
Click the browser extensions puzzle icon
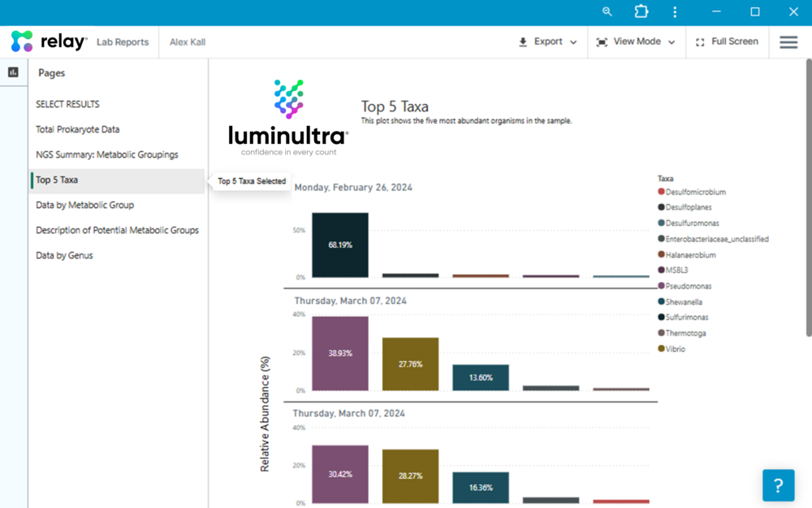pyautogui.click(x=641, y=12)
